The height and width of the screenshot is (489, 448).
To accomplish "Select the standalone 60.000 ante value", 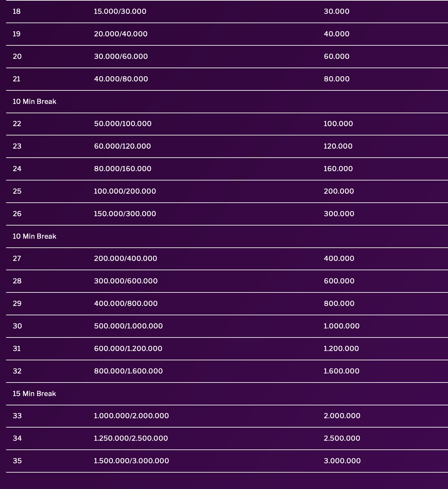I will click(x=336, y=57).
